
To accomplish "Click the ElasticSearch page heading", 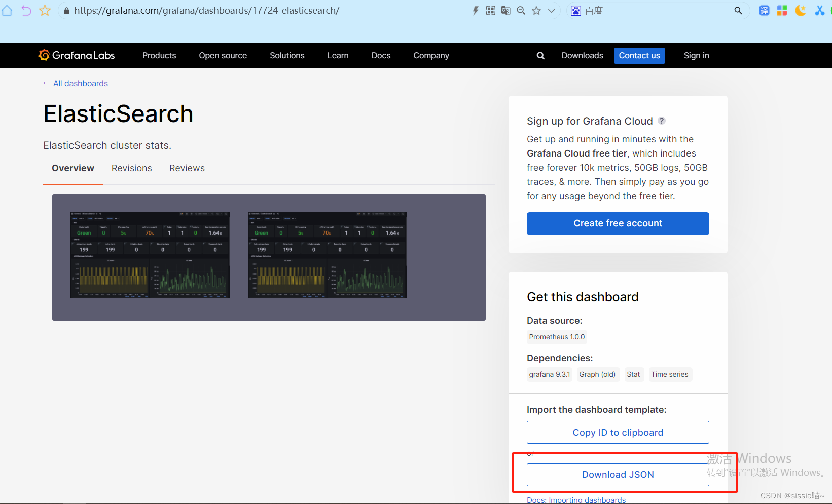I will tap(118, 114).
